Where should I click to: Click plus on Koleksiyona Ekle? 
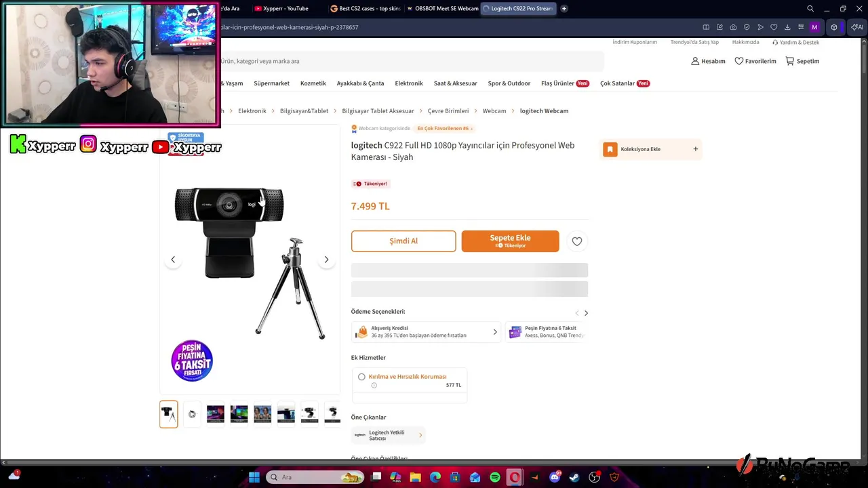point(695,149)
